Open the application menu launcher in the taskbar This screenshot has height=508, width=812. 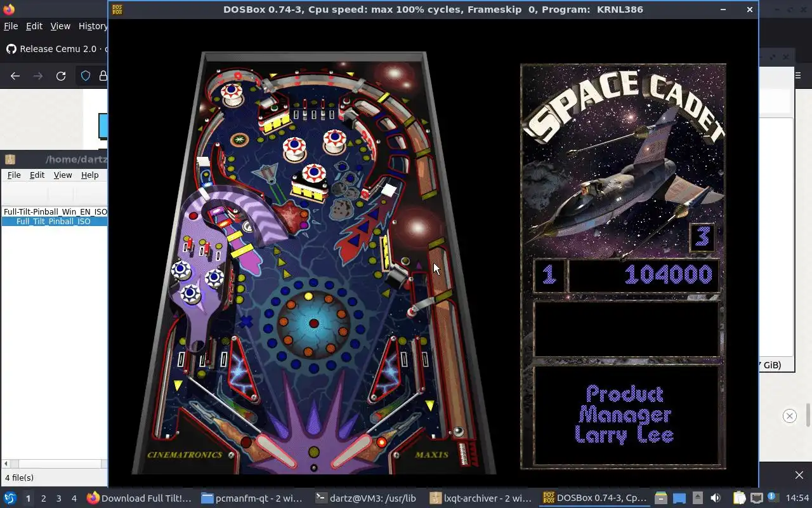[10, 498]
